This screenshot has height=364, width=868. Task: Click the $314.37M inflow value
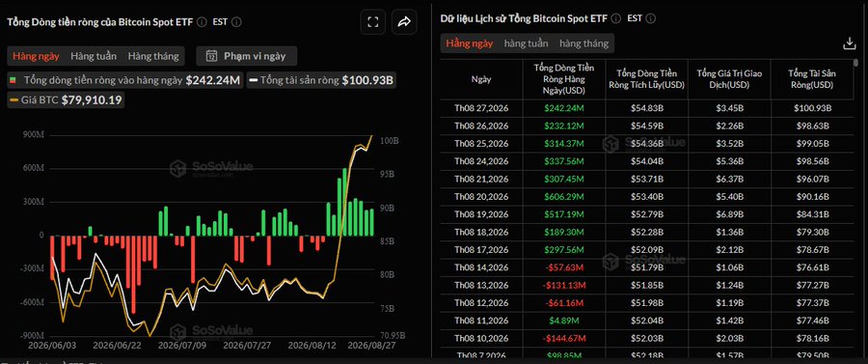click(563, 144)
